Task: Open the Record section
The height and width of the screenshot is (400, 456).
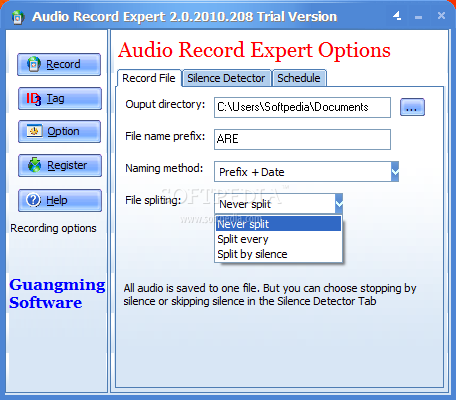Action: tap(59, 64)
